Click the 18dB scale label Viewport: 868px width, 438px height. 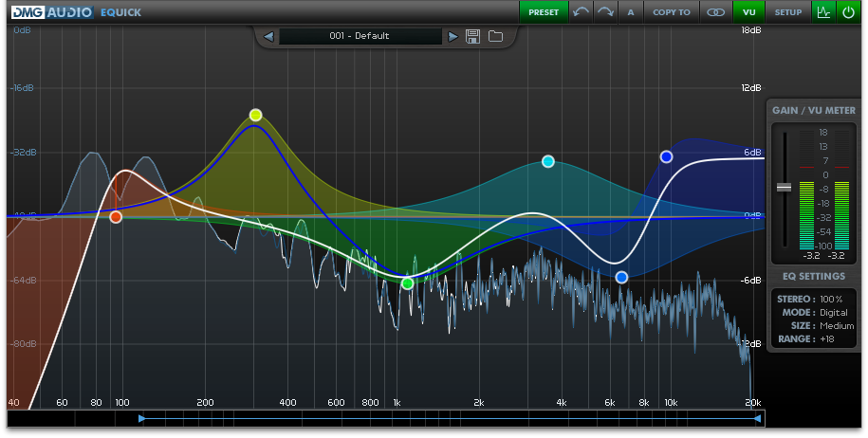[750, 30]
